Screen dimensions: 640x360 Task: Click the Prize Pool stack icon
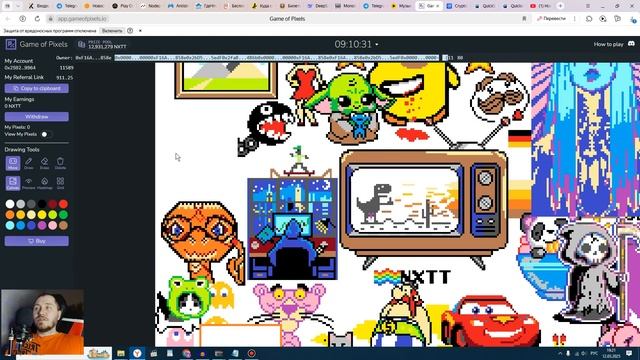point(82,44)
